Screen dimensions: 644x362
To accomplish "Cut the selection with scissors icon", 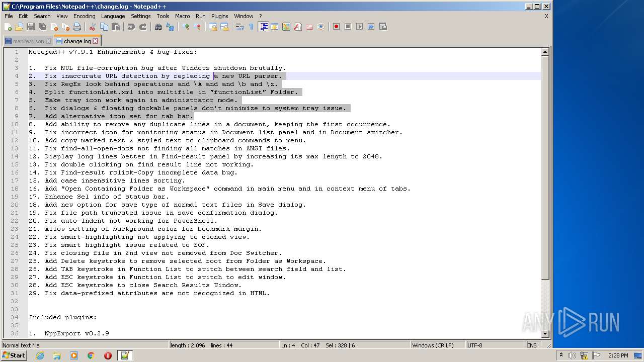I will coord(93,27).
